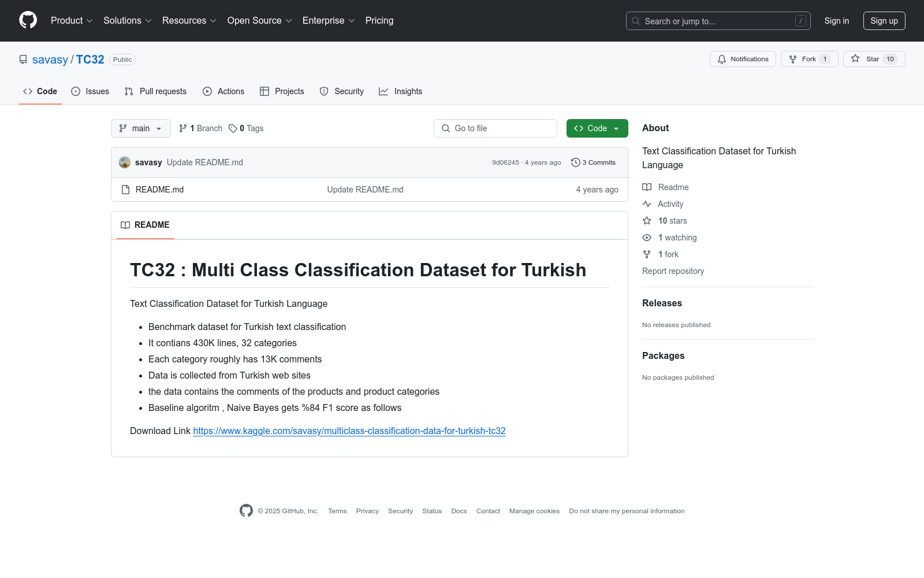Open the savasy user profile link
Image resolution: width=924 pixels, height=578 pixels.
click(x=50, y=60)
